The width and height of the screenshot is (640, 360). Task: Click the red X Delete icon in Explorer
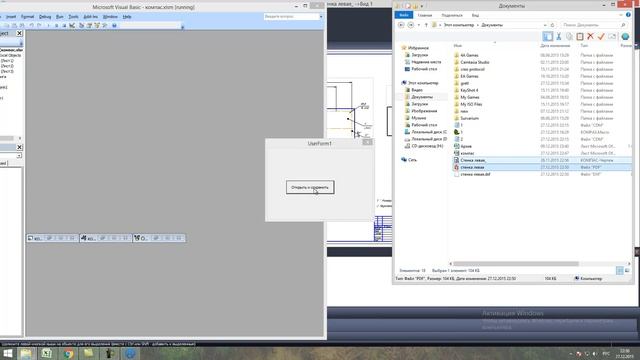pyautogui.click(x=590, y=36)
